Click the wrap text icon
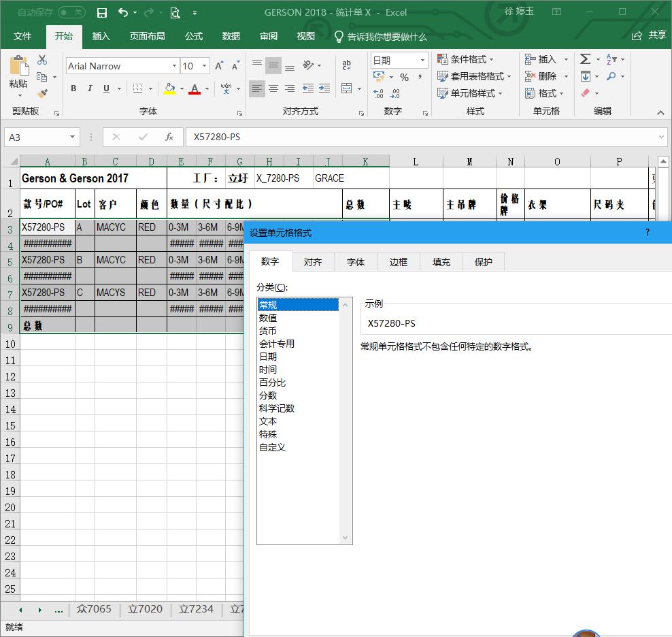 (x=347, y=65)
